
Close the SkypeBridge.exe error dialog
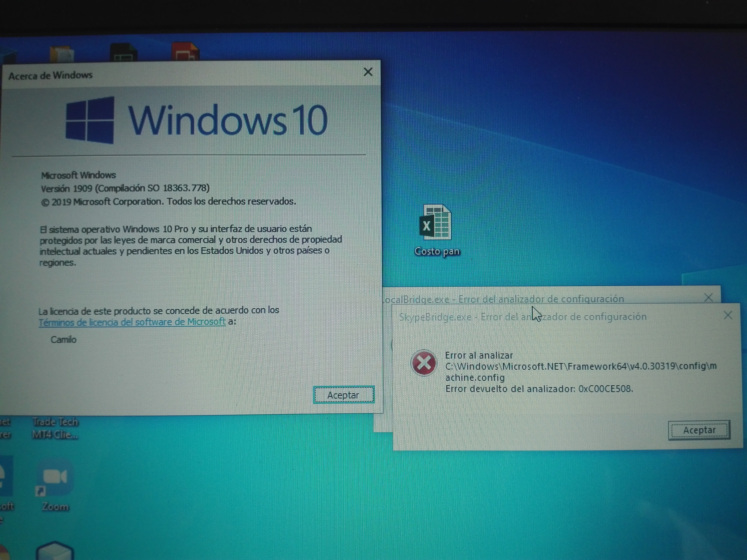[x=728, y=316]
